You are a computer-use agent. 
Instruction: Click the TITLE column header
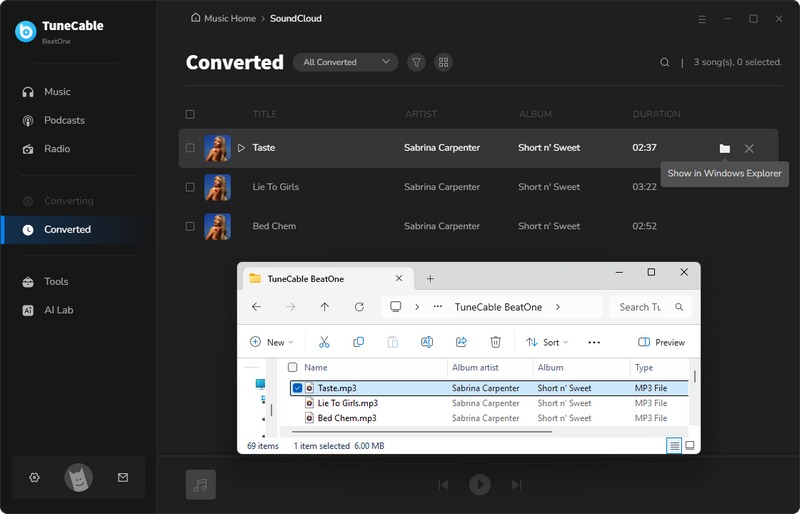265,114
